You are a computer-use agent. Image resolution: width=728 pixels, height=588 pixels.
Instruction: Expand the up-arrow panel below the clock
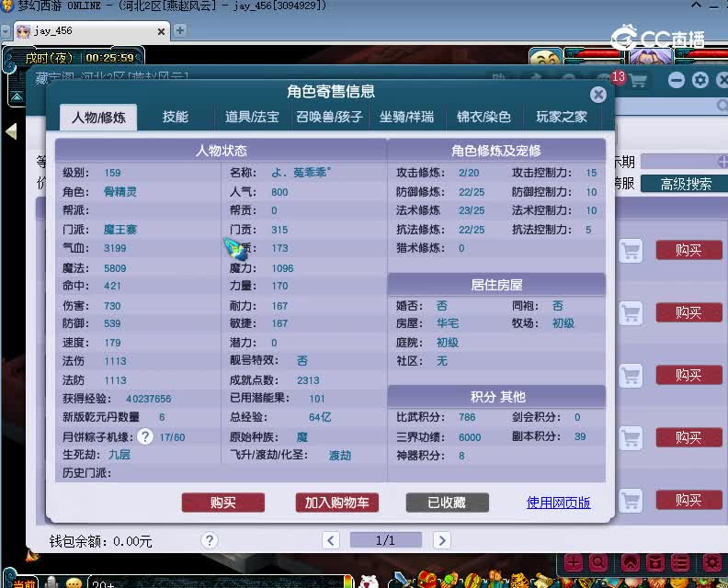pos(17,97)
